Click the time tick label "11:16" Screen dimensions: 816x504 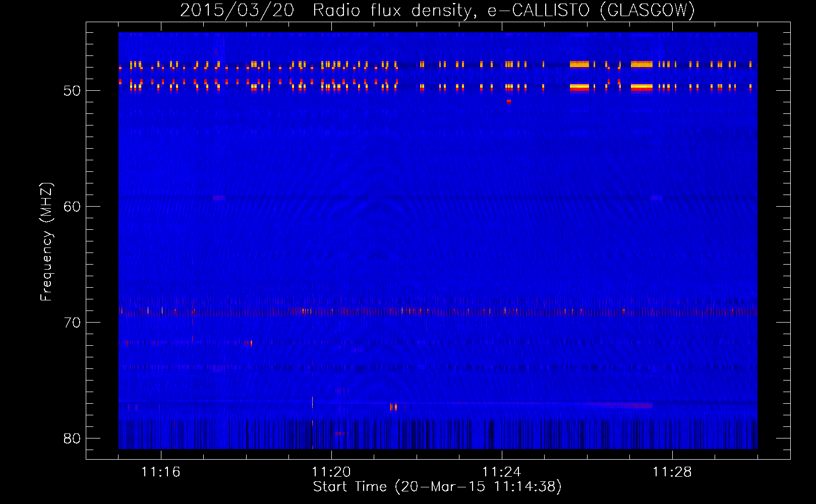[x=161, y=472]
